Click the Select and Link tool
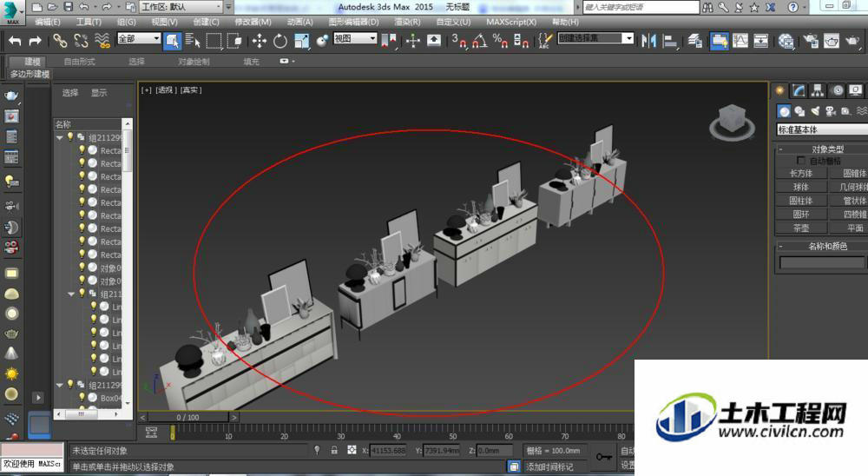This screenshot has width=868, height=476. click(60, 41)
